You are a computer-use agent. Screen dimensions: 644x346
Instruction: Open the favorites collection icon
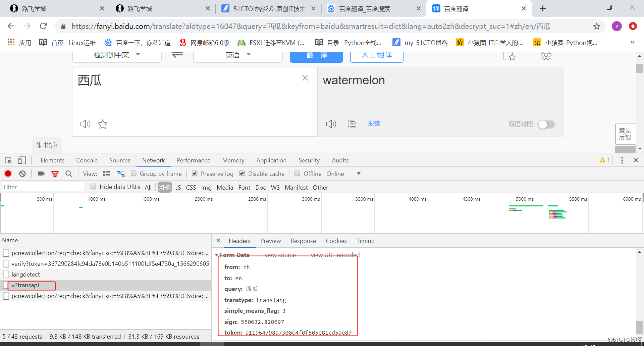(509, 56)
